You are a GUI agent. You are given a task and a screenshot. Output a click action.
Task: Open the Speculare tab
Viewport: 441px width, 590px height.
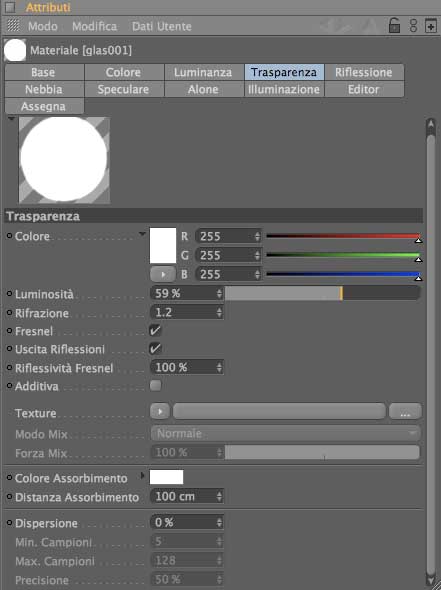click(x=124, y=90)
